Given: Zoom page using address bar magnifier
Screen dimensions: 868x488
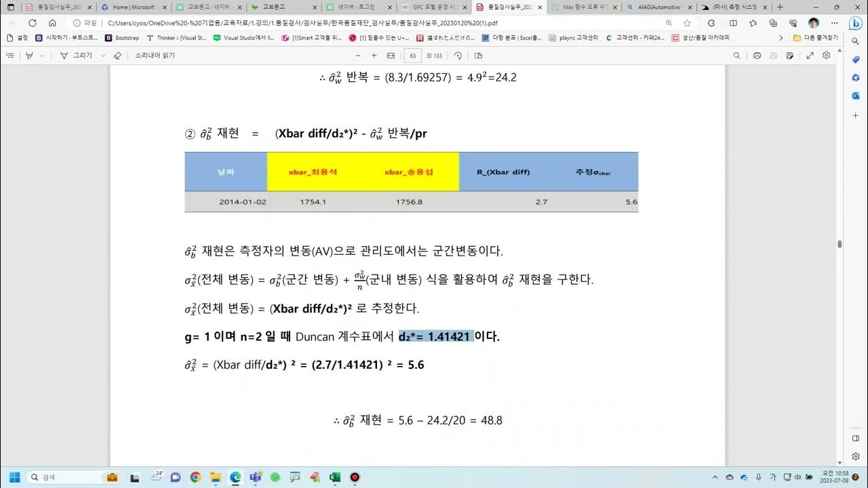Looking at the screenshot, I should (669, 22).
